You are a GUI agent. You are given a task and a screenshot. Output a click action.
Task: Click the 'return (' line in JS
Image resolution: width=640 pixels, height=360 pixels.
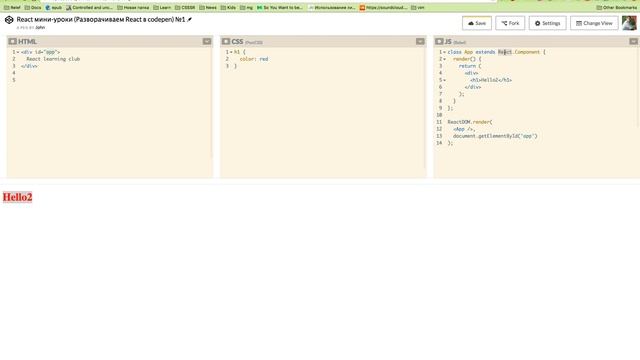pos(470,66)
